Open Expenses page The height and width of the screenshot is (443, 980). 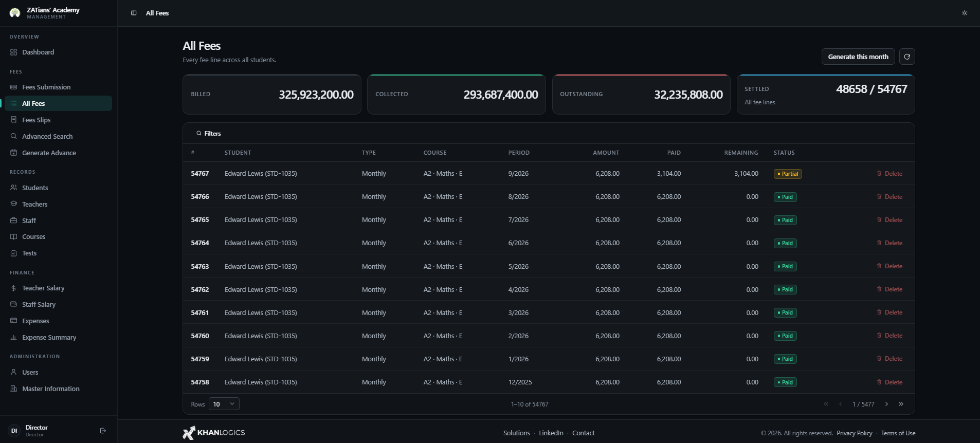click(x=58, y=321)
